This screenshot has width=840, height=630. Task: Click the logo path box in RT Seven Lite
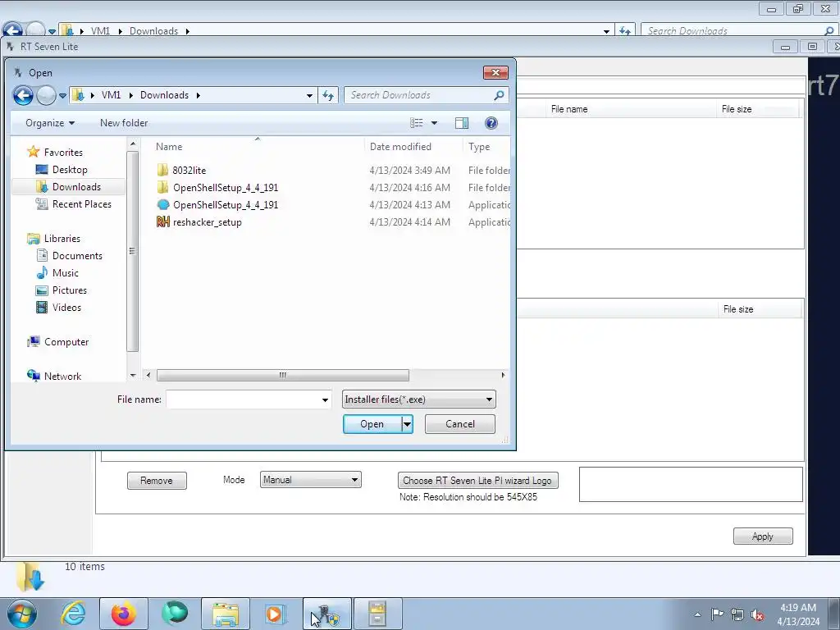click(691, 484)
